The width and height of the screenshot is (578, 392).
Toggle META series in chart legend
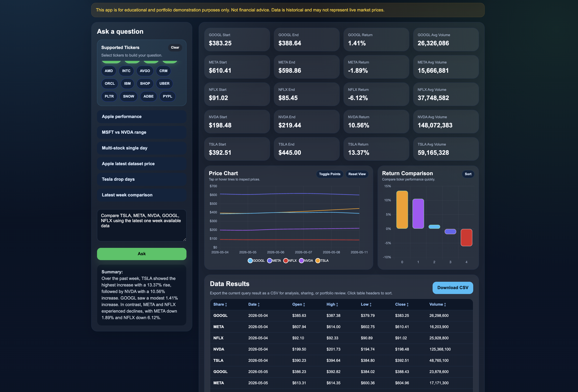click(274, 261)
